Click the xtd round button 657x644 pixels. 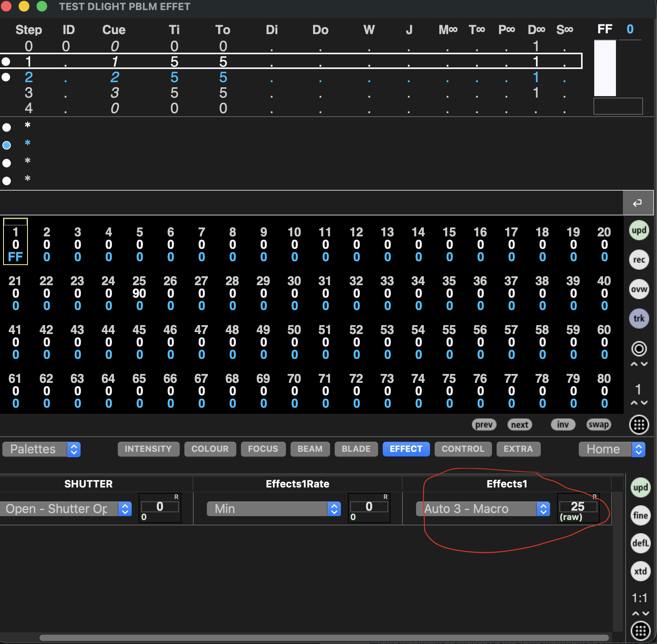point(640,571)
